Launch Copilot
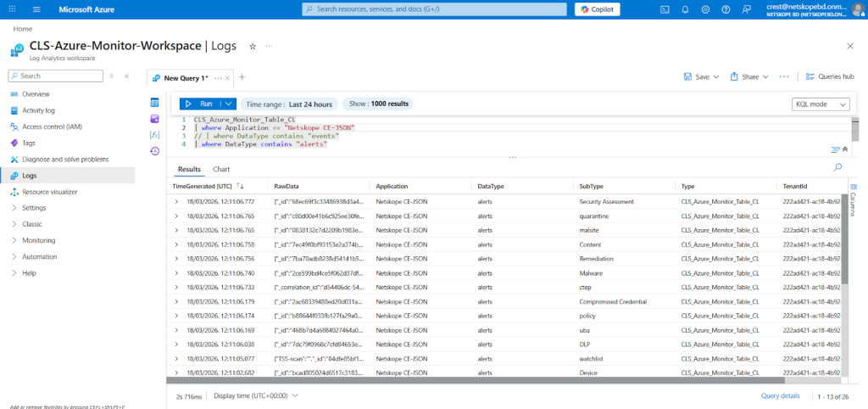Image resolution: width=868 pixels, height=409 pixels. pos(598,9)
